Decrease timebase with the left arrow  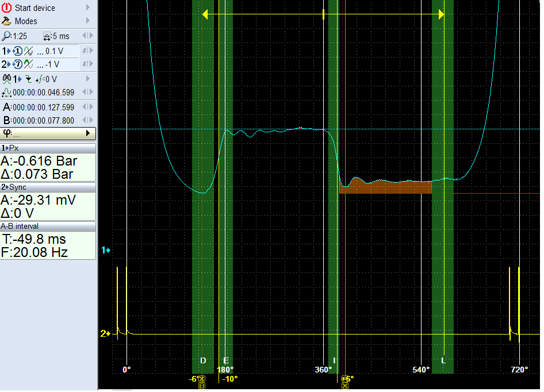click(x=85, y=36)
